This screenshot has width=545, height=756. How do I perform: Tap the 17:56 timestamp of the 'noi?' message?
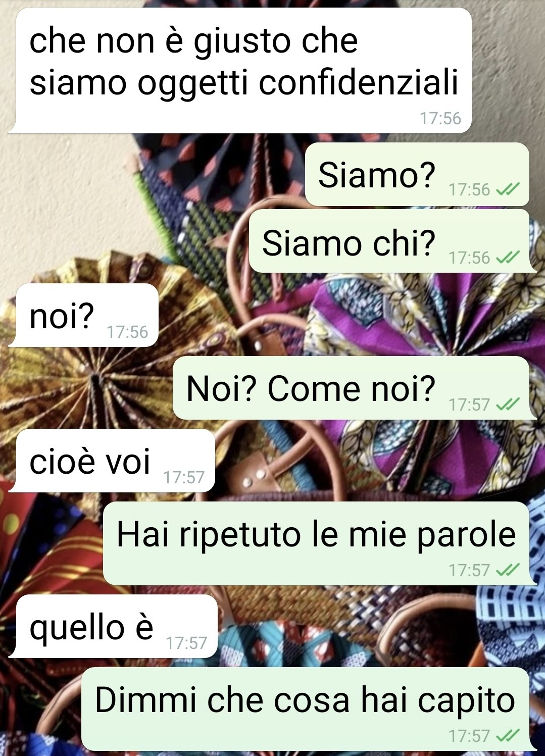pyautogui.click(x=127, y=332)
